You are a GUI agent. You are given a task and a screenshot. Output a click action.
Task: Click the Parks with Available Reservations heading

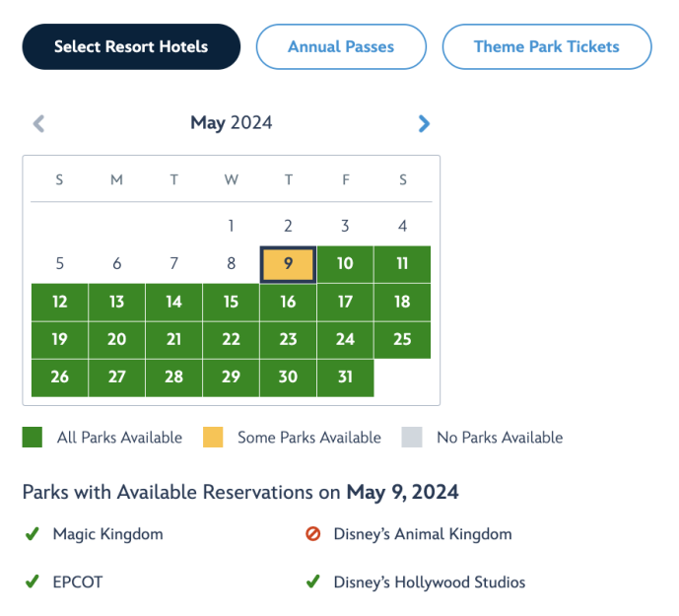coord(240,493)
